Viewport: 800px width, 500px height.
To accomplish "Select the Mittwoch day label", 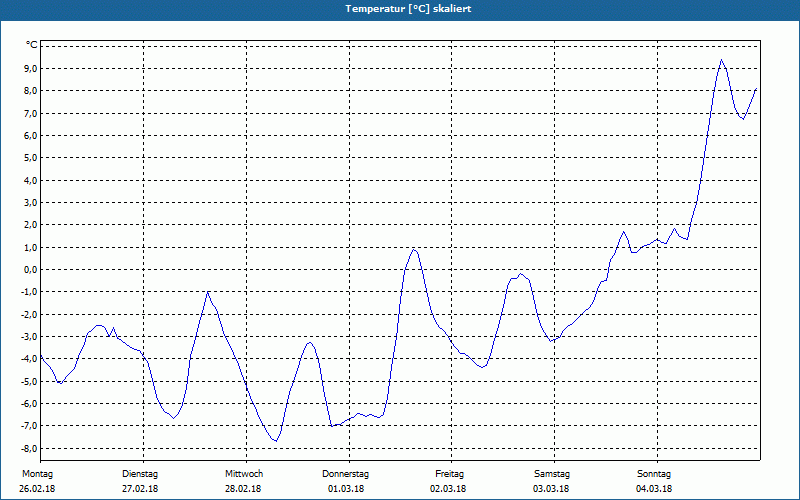I will (244, 474).
